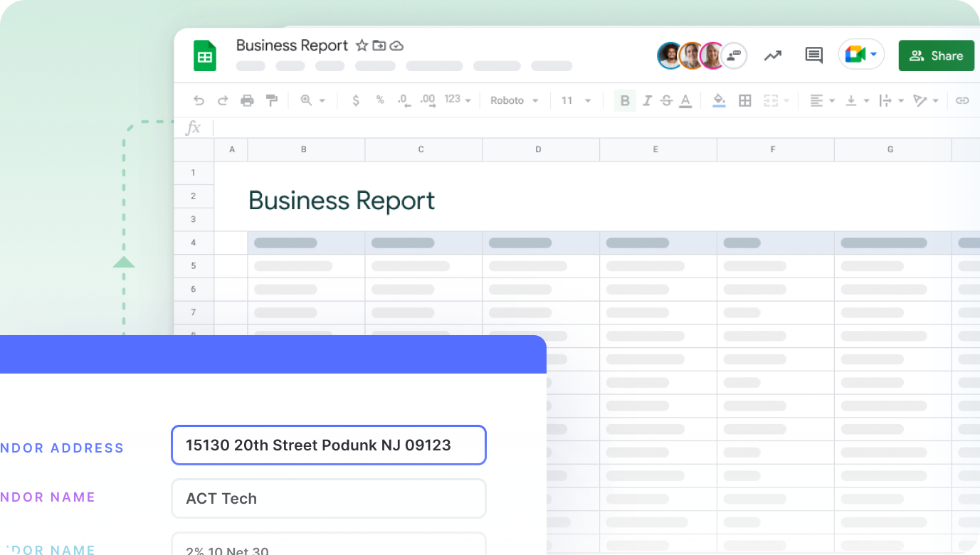Select the column B header
This screenshot has height=555, width=980.
(x=304, y=149)
